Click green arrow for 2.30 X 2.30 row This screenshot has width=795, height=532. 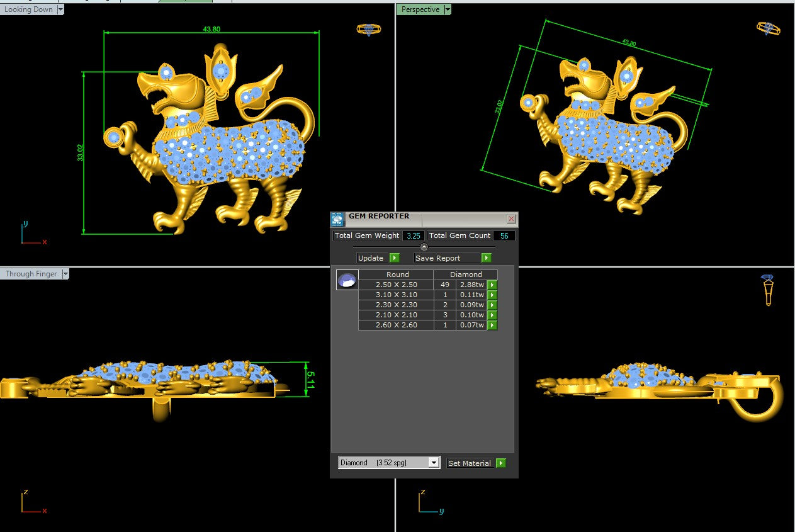[492, 305]
